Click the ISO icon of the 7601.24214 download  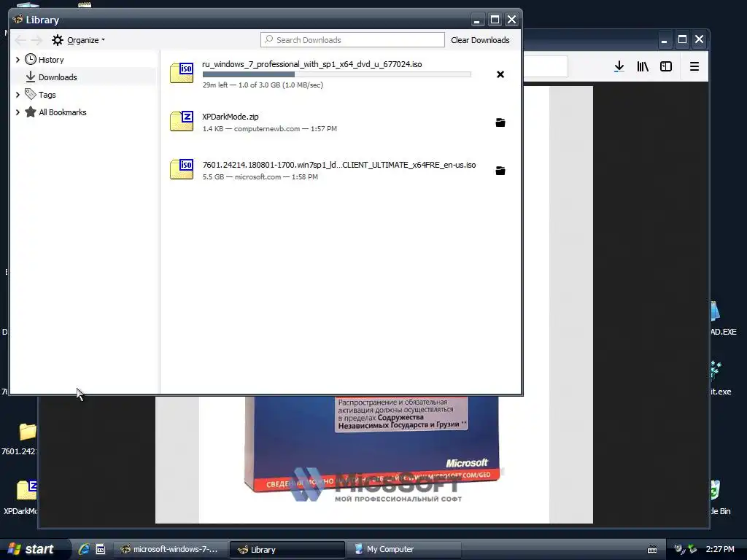click(182, 169)
